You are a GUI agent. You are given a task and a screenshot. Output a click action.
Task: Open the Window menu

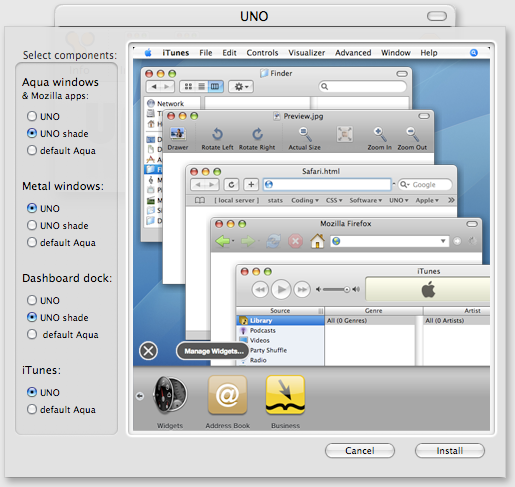(x=396, y=53)
